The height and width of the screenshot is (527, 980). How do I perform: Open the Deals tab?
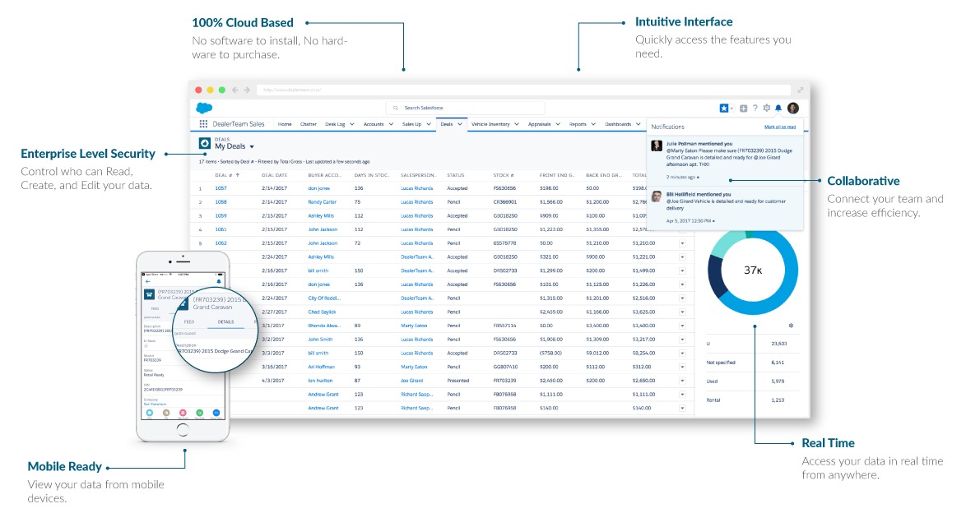446,124
